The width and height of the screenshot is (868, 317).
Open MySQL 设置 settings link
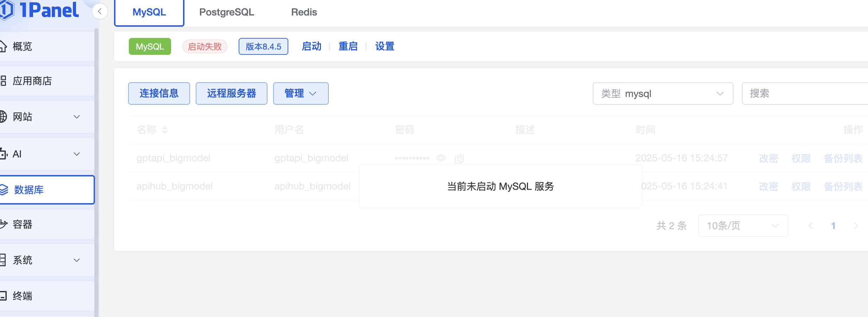click(385, 46)
